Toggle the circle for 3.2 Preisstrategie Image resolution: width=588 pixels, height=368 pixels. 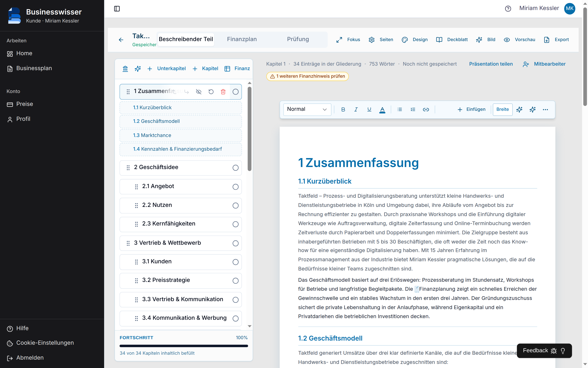tap(235, 281)
